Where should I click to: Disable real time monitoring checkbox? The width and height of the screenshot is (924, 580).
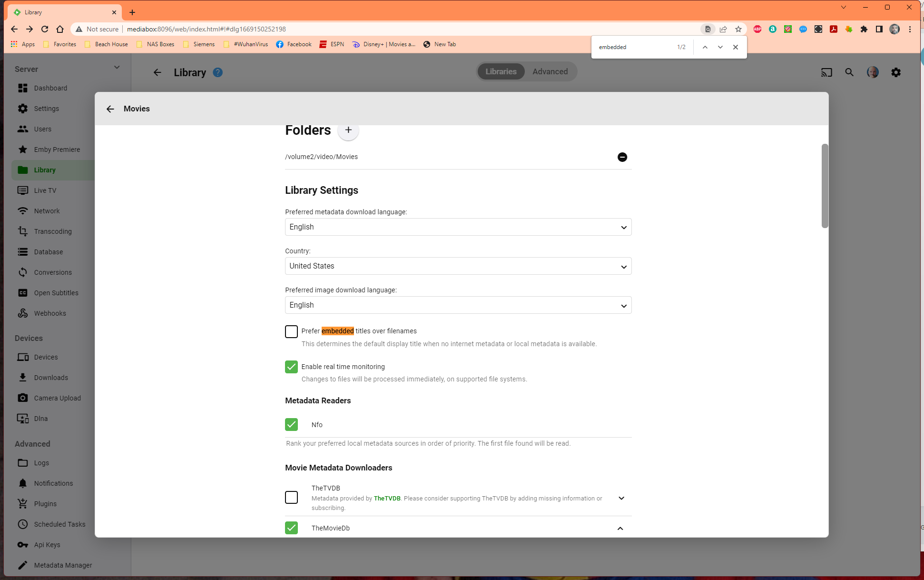291,367
